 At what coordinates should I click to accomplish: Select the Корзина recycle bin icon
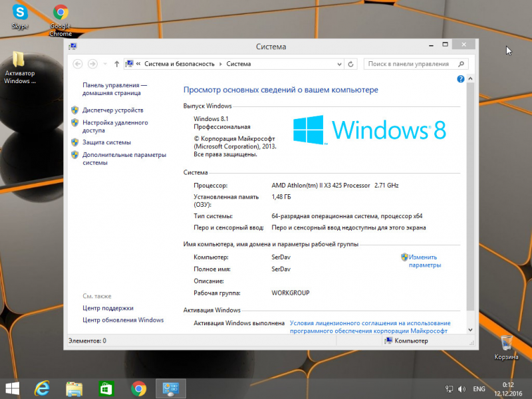coord(506,347)
